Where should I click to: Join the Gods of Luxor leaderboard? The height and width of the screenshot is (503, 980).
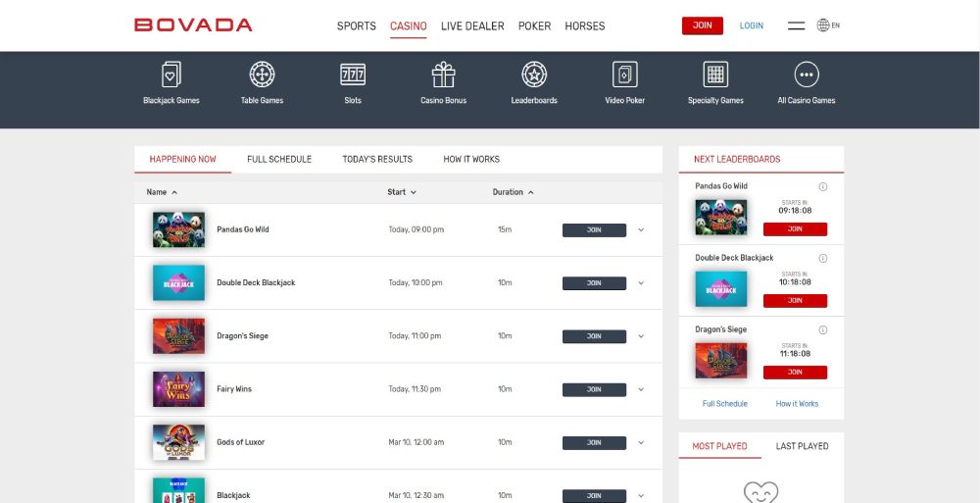[595, 443]
